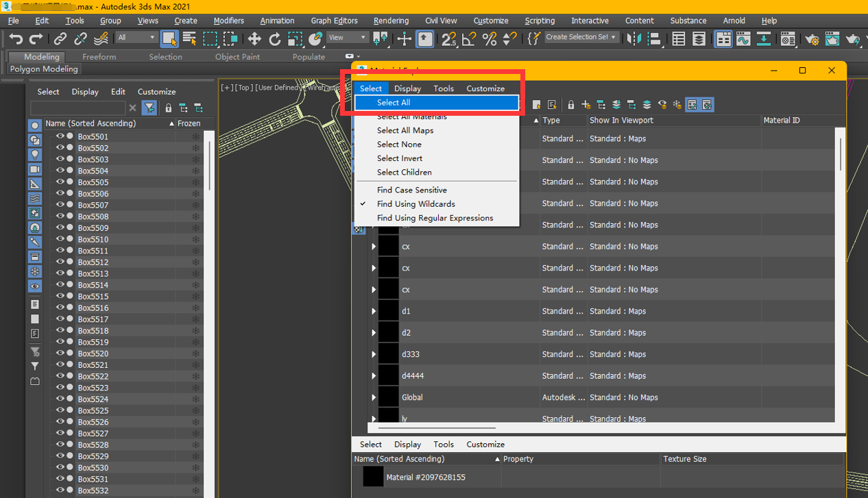Activate Select and Move tool
The image size is (868, 498).
(254, 38)
